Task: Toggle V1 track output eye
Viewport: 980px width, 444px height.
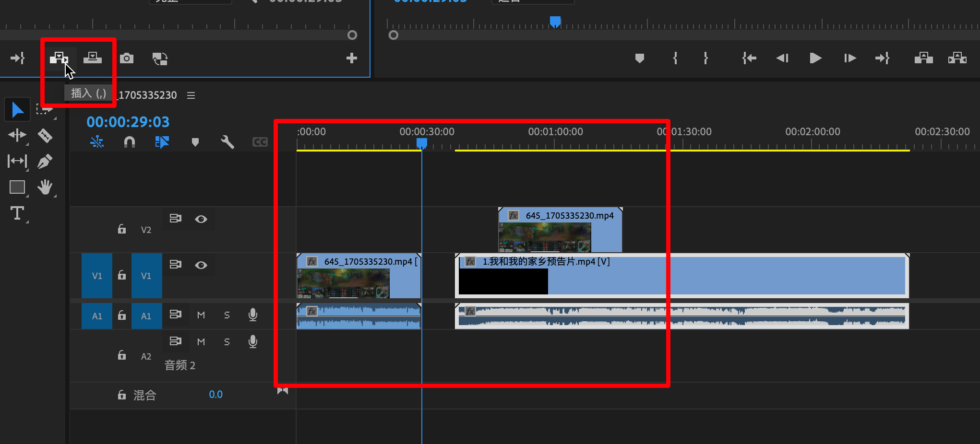Action: coord(201,265)
